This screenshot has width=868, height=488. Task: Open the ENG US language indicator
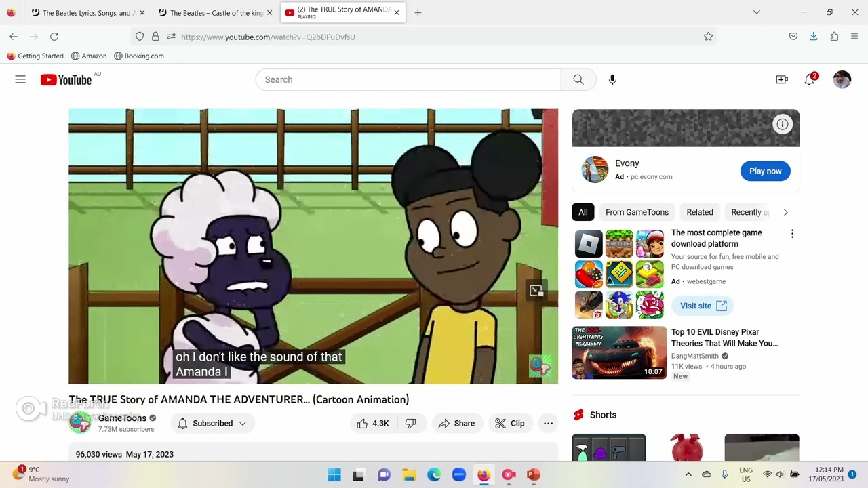[746, 474]
